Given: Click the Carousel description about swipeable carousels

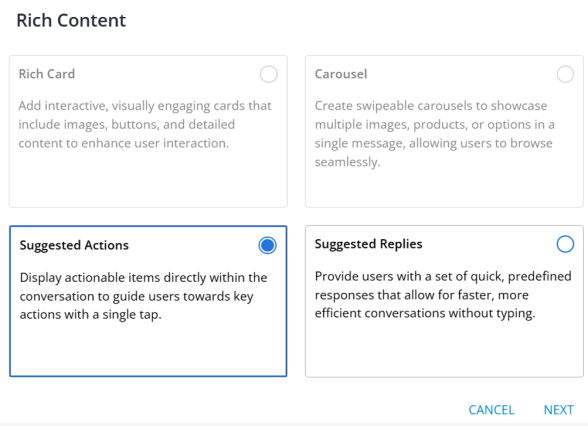Looking at the screenshot, I should [x=435, y=134].
